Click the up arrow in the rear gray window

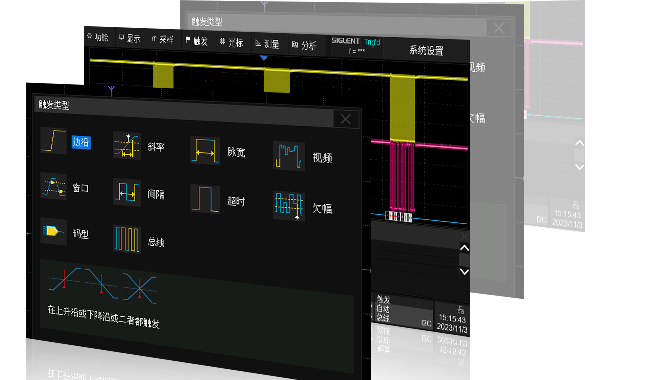point(580,143)
